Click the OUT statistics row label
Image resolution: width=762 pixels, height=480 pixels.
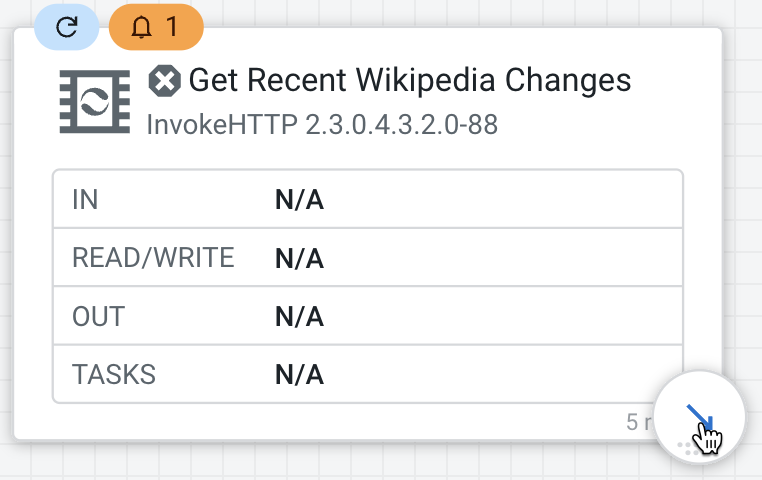tap(98, 317)
